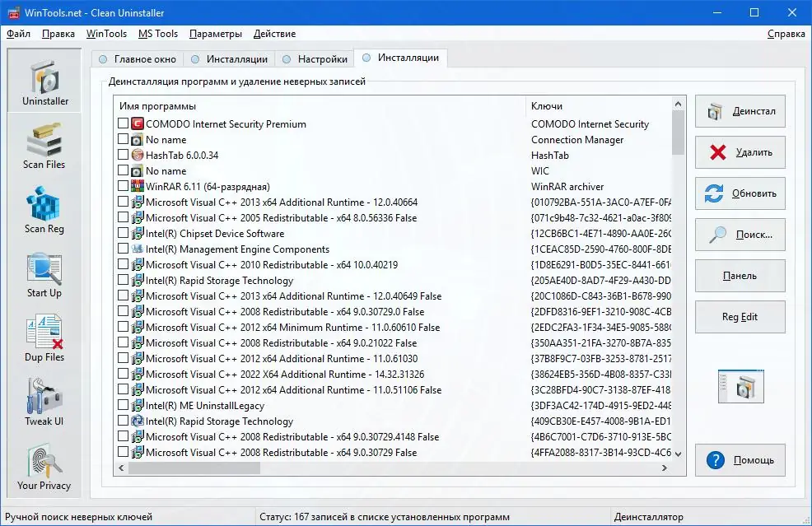812x526 pixels.
Task: Click the list's vertical scrollbar down arrow
Action: (678, 454)
